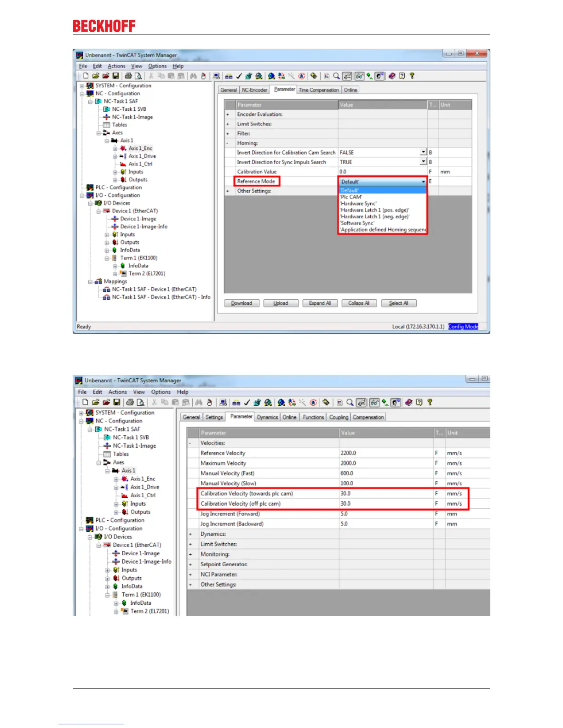563x728 pixels.
Task: Switch to NC-Encoder tab
Action: [254, 90]
